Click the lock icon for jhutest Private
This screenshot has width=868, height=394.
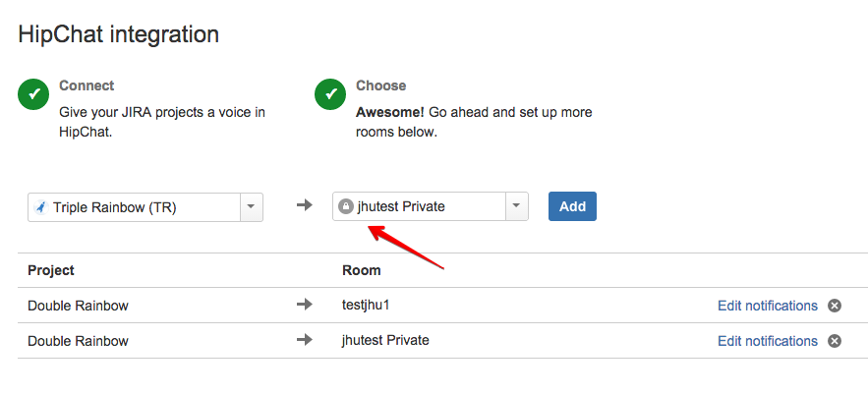[345, 207]
